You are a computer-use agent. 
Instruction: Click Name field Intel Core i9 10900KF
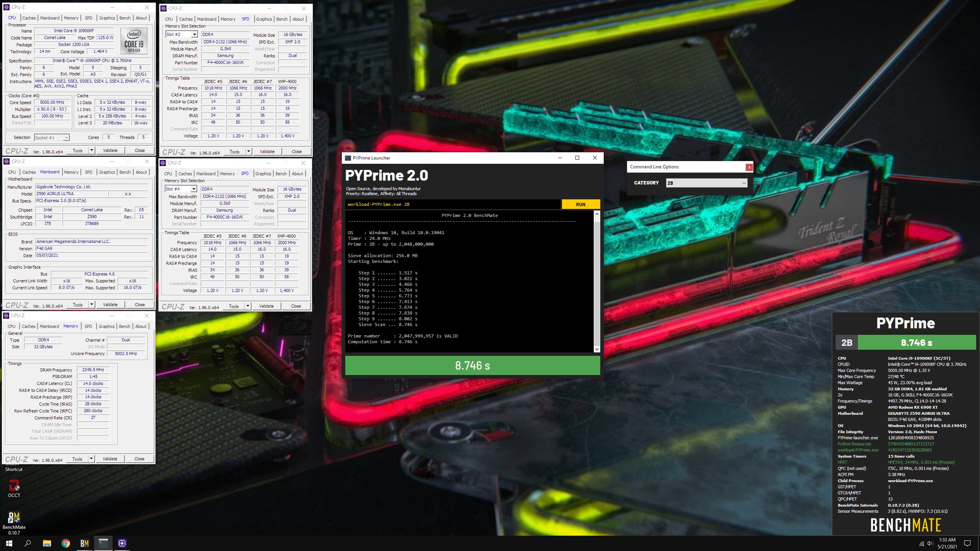click(74, 31)
